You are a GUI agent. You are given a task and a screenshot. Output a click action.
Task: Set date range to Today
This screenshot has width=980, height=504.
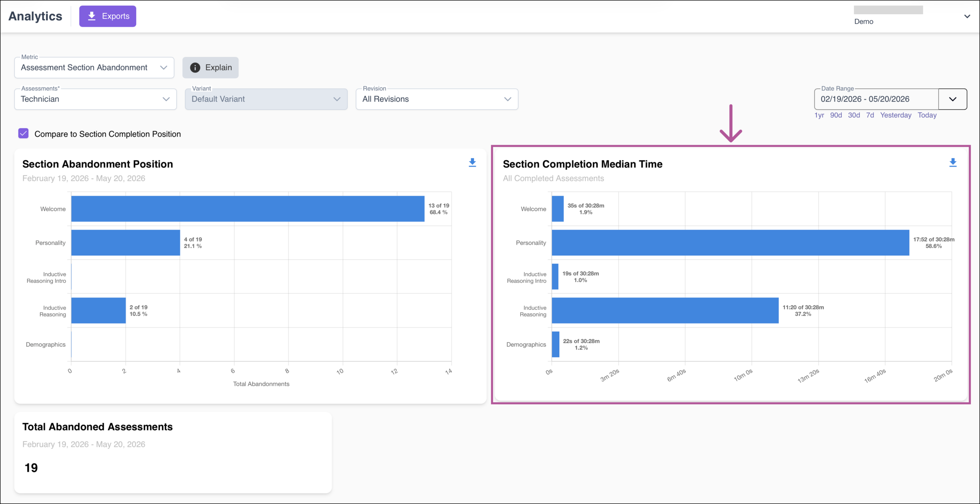[927, 115]
